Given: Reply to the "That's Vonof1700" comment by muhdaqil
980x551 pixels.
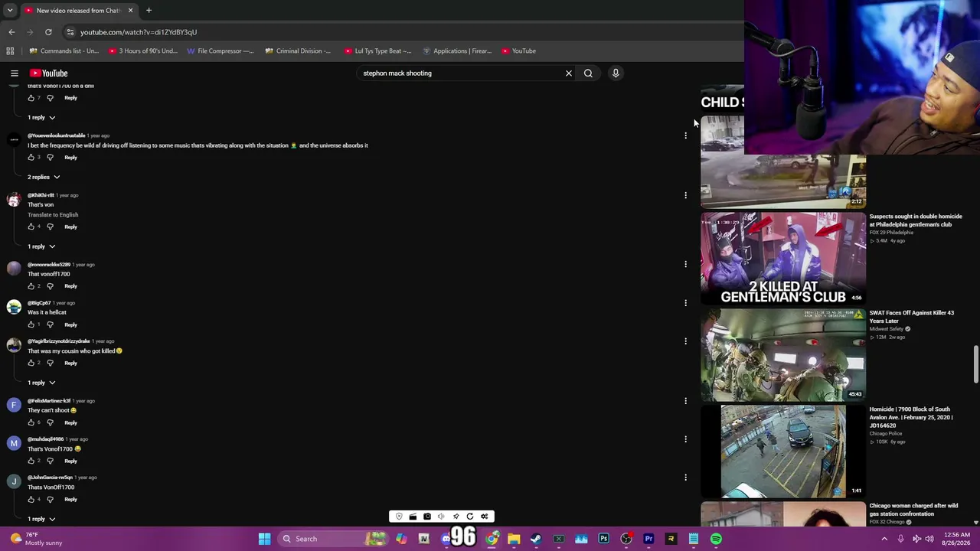Looking at the screenshot, I should [70, 461].
